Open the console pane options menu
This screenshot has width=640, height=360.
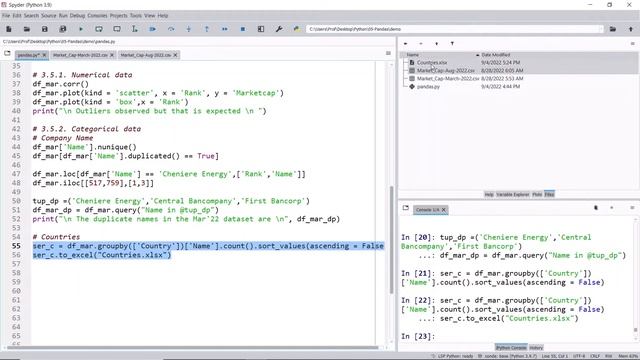632,208
